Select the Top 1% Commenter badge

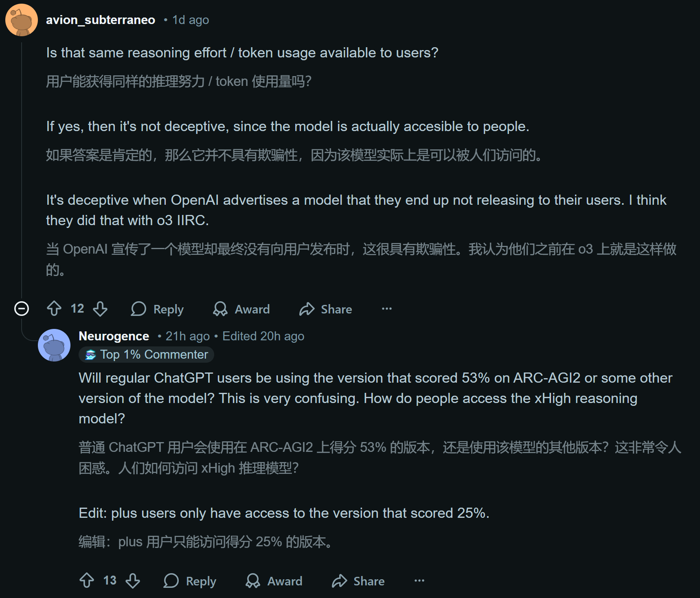click(x=146, y=354)
